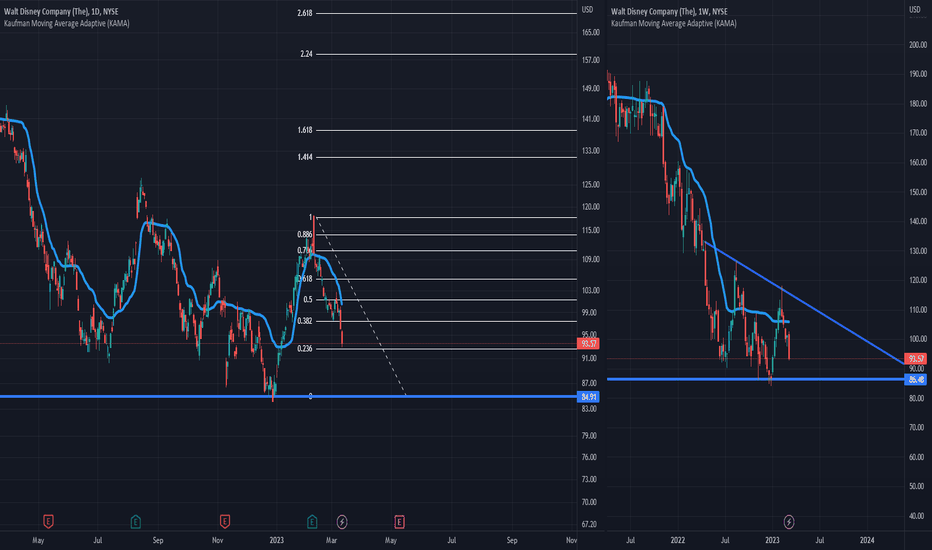Viewport: 932px width, 550px height.
Task: Click the 115.00 price axis value
Action: pos(590,231)
